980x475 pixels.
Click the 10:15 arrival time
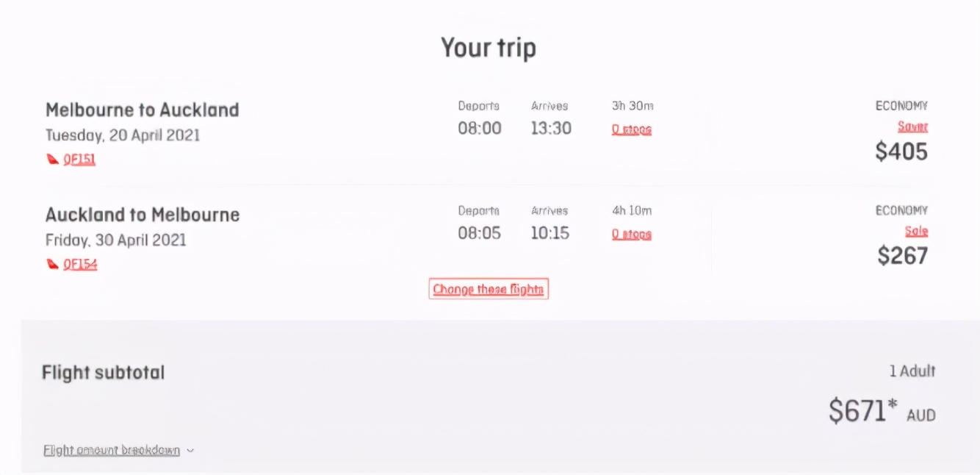550,233
